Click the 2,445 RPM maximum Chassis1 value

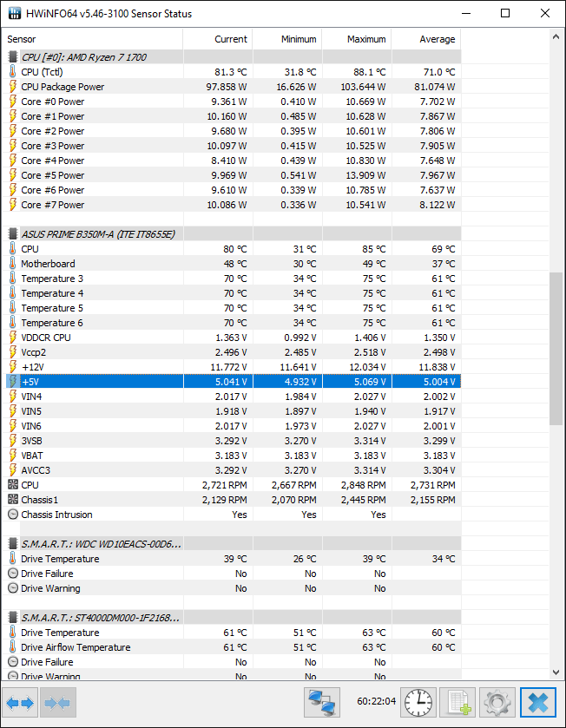tap(364, 500)
